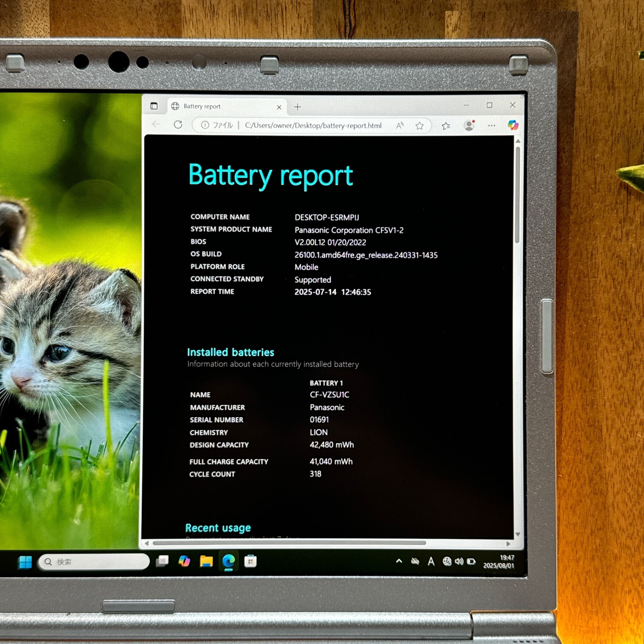Screen dimensions: 644x644
Task: Click the taskbar search box
Action: (x=94, y=562)
